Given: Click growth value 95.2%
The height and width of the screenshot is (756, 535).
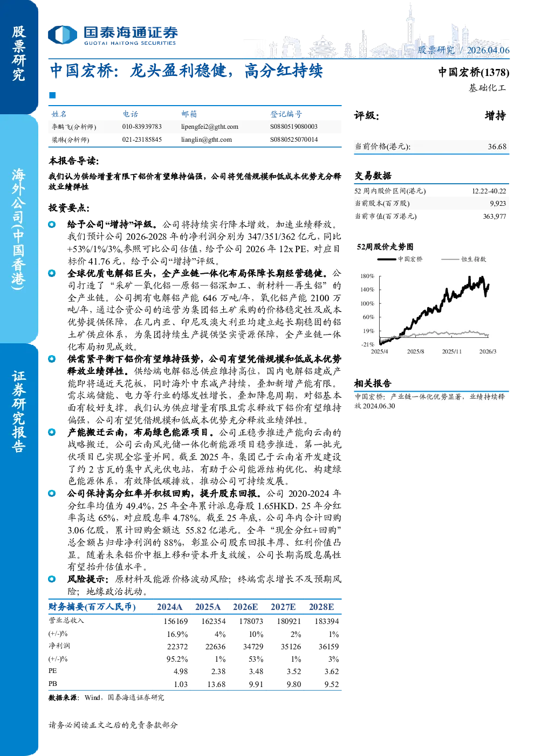Looking at the screenshot, I should tap(177, 659).
